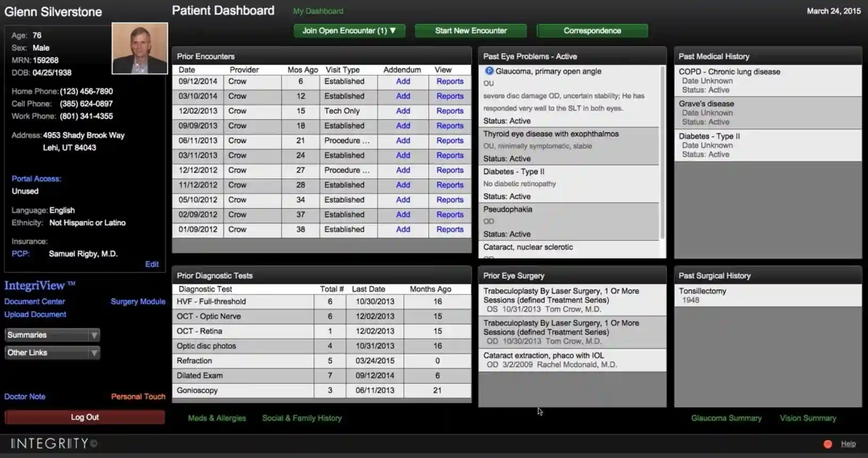
Task: Add addendum for 09/12/2014 encounter
Action: coord(403,81)
